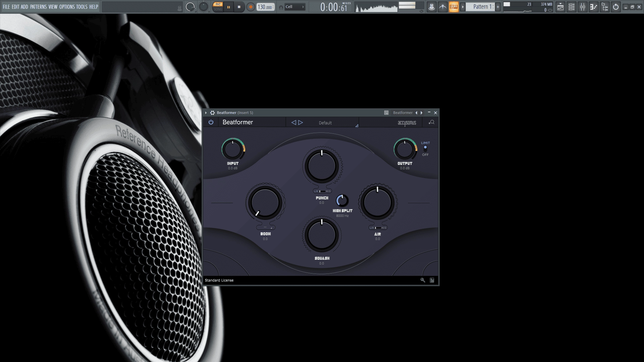Toggle typing keyboard to piano icon

[x=454, y=7]
